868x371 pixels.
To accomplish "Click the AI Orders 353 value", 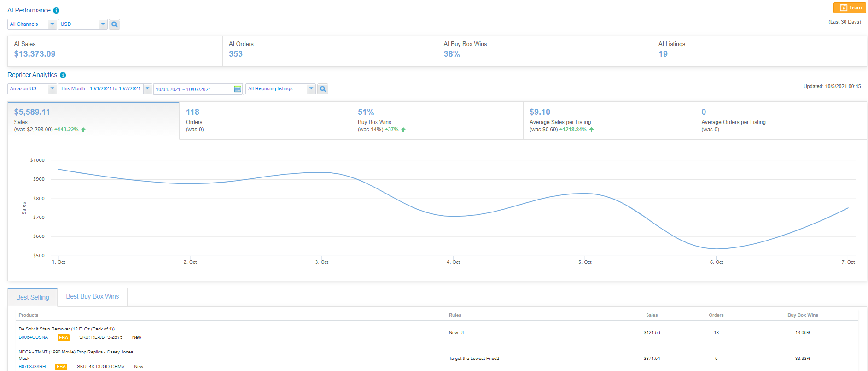I will point(236,54).
